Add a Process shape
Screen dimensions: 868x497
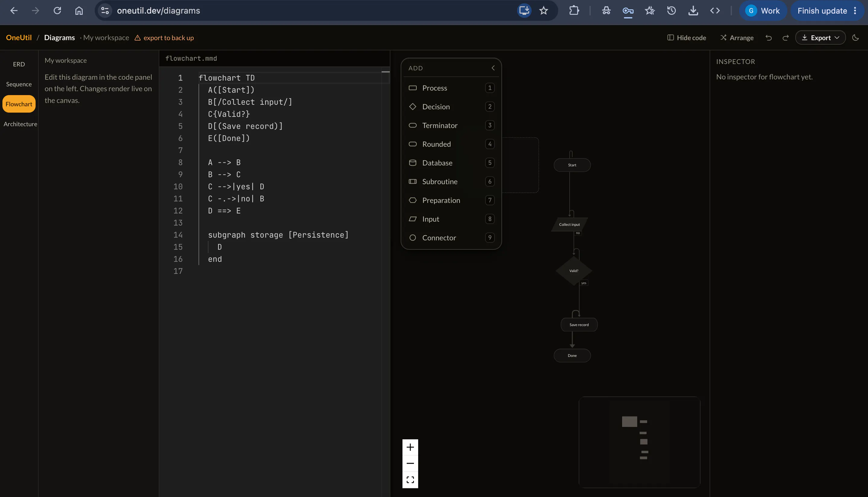click(x=451, y=88)
